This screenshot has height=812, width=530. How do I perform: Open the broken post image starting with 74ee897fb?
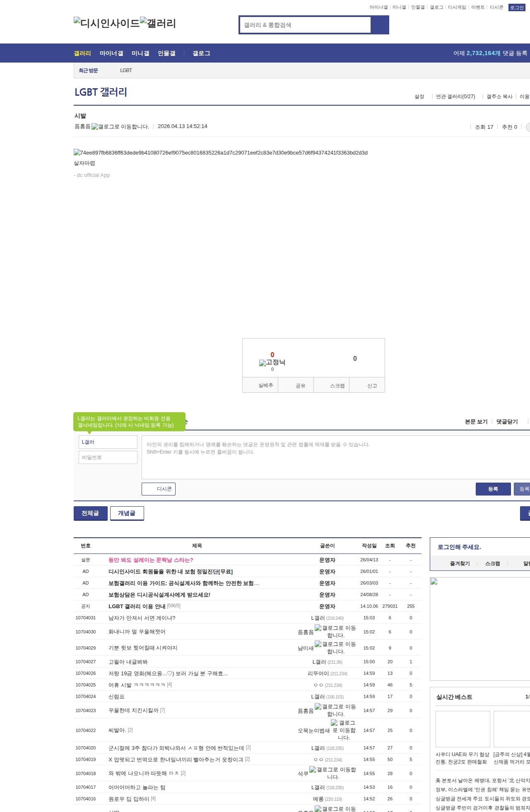point(221,152)
